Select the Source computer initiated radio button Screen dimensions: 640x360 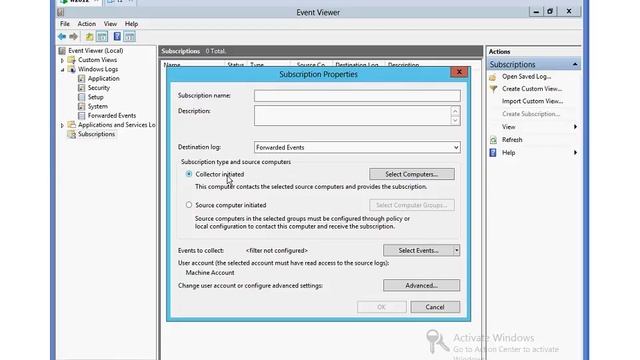189,205
